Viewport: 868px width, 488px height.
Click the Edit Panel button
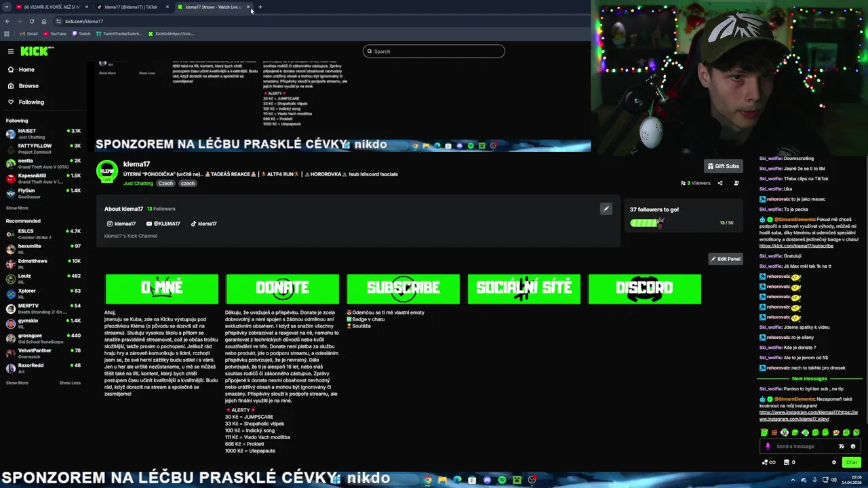click(x=726, y=259)
